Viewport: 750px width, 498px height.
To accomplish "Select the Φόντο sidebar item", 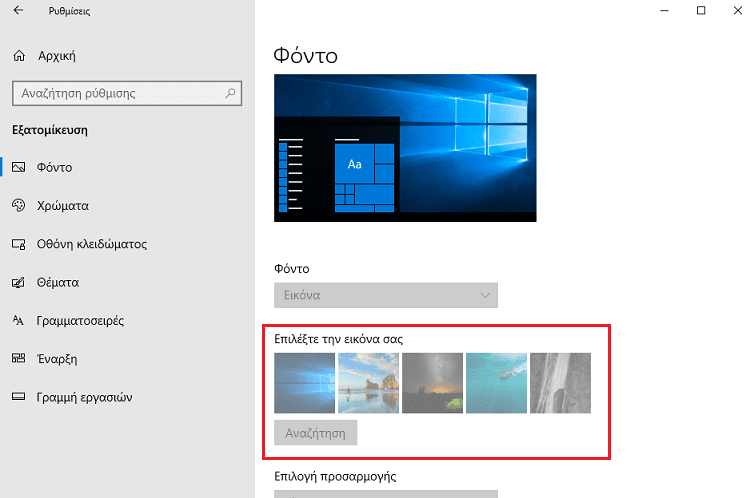I will [x=127, y=167].
